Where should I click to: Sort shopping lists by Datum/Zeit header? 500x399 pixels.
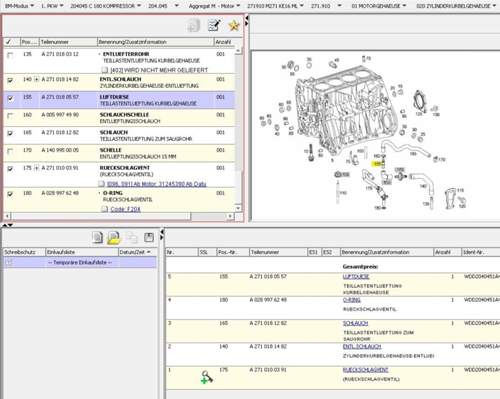137,252
